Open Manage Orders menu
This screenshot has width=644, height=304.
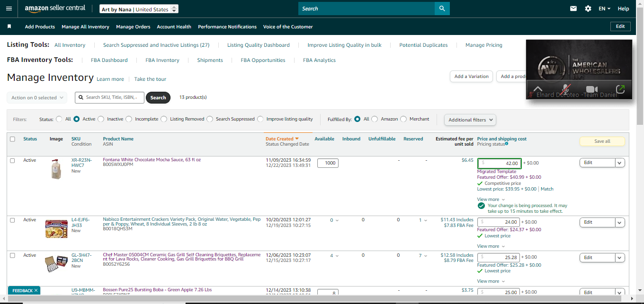click(x=133, y=26)
